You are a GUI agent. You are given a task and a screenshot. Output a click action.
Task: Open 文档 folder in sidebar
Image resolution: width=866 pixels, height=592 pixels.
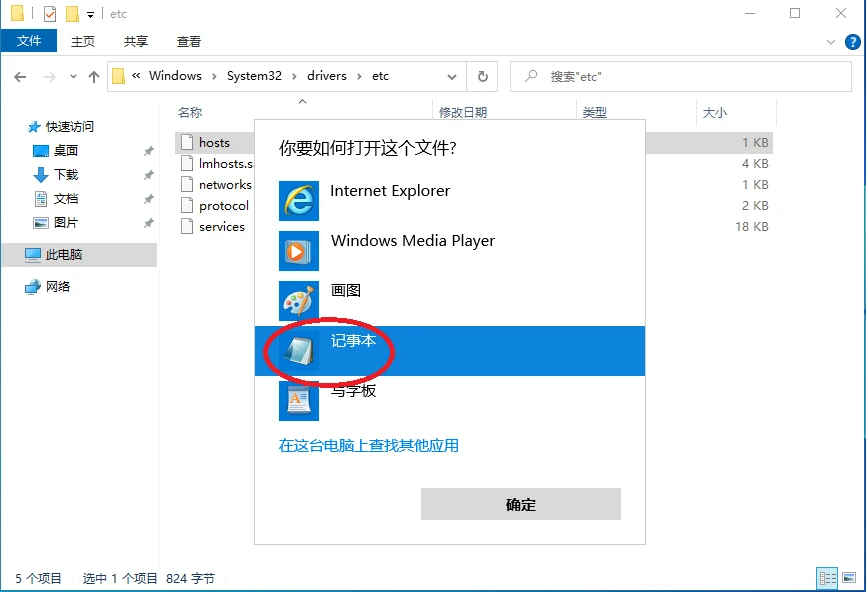(65, 199)
